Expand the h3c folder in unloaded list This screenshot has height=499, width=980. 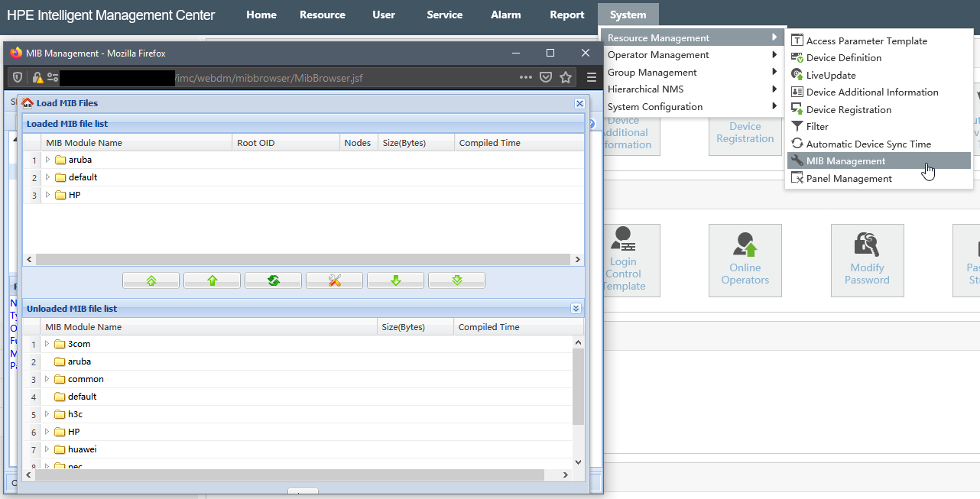point(47,414)
